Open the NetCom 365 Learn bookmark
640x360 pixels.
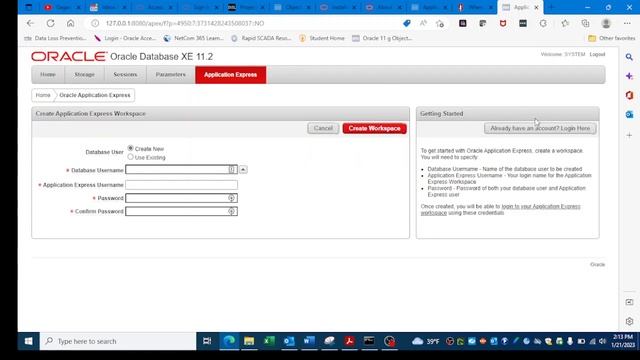[x=193, y=38]
